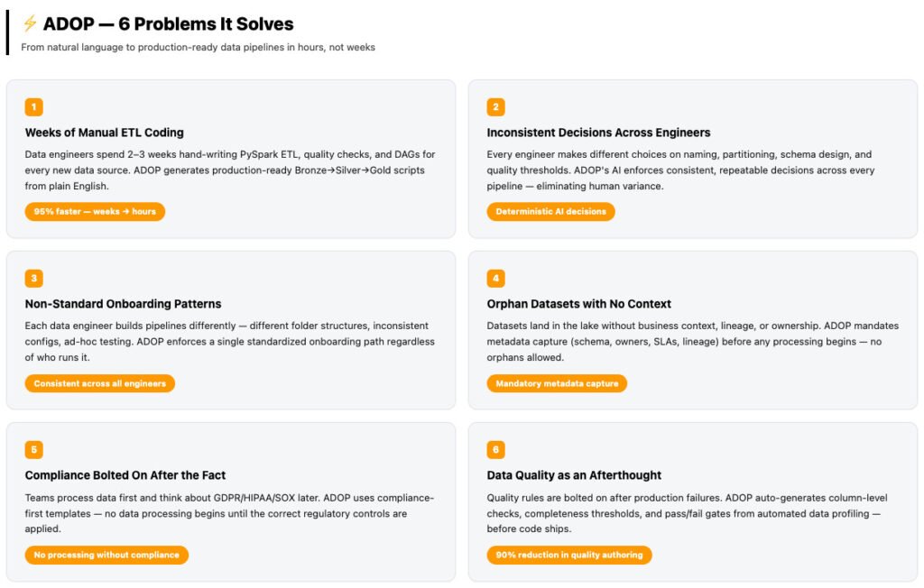Screen dimensions: 924x588
Task: Open the 'Inconsistent Decisions Across Engineers' heading
Action: pyautogui.click(x=599, y=133)
